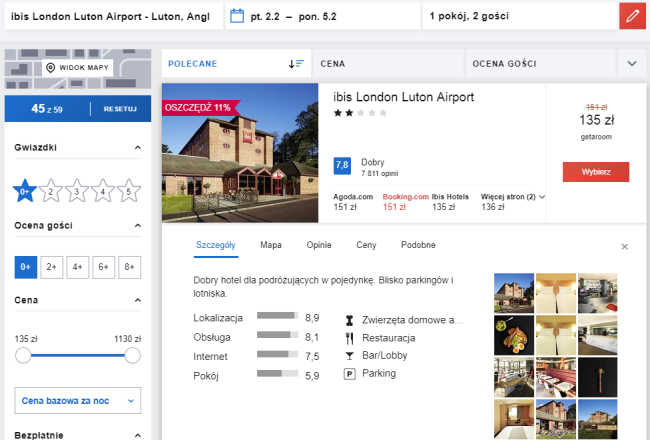Sort results by Cena
The width and height of the screenshot is (650, 440).
(388, 63)
